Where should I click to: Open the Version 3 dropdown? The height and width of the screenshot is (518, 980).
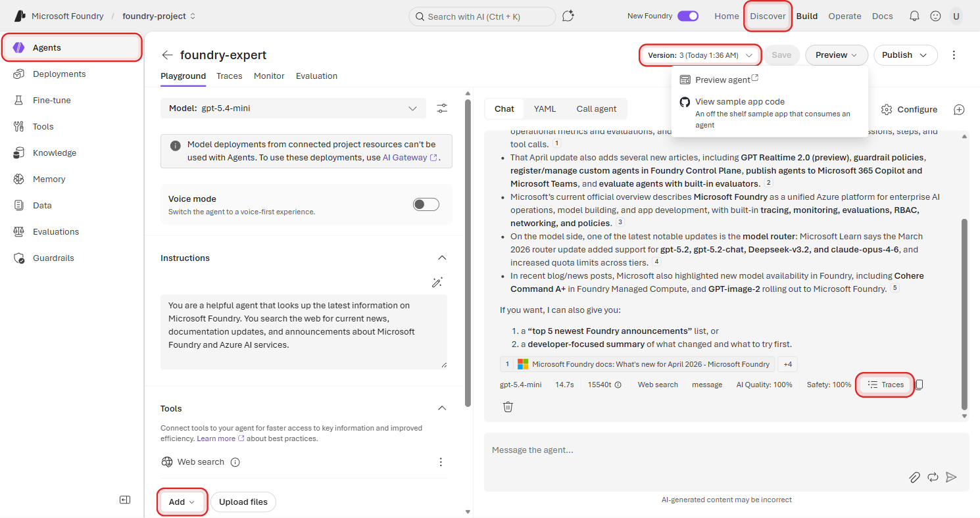pos(700,55)
